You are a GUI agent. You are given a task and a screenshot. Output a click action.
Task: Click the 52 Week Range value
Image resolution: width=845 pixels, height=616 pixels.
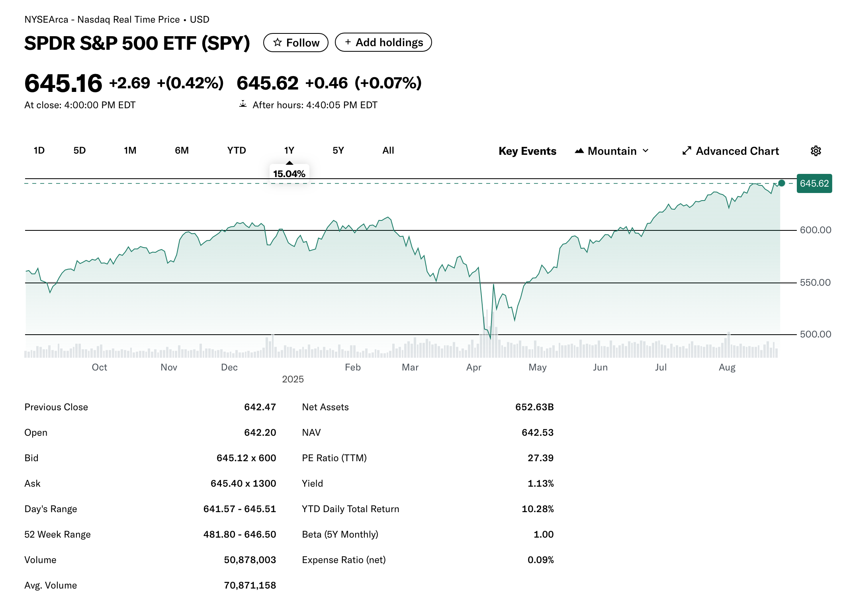[x=240, y=534]
